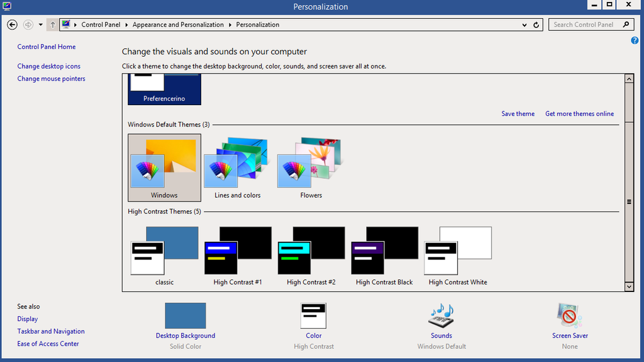The image size is (644, 362).
Task: Click the theme list scroll down arrow
Action: click(x=629, y=286)
